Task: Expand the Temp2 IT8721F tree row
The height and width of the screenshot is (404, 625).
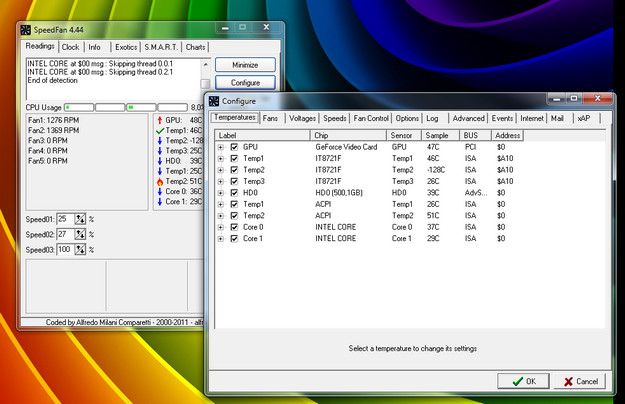Action: (221, 170)
